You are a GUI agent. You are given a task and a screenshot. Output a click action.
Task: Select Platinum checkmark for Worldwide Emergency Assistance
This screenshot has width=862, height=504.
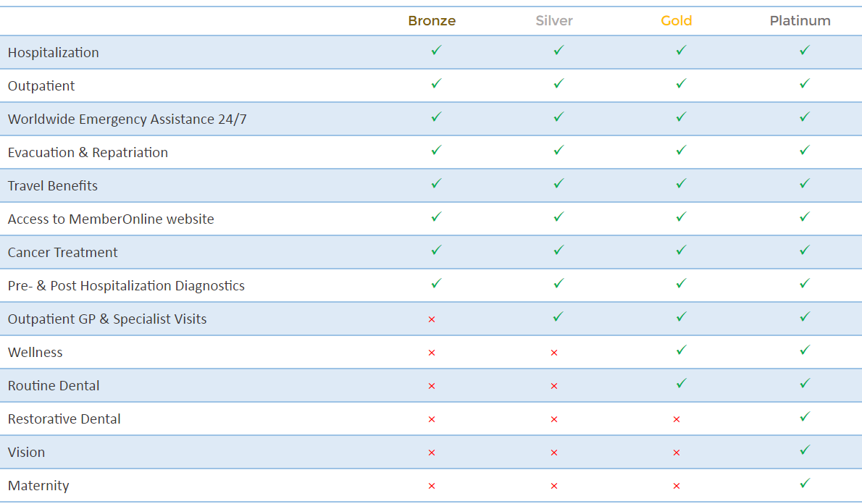pyautogui.click(x=805, y=117)
